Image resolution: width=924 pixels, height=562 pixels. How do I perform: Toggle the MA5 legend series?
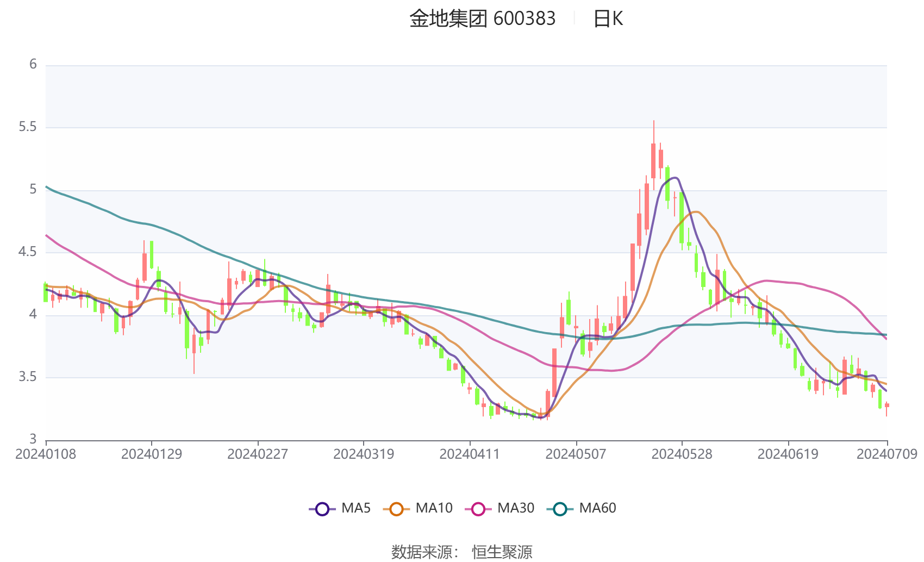coord(340,509)
